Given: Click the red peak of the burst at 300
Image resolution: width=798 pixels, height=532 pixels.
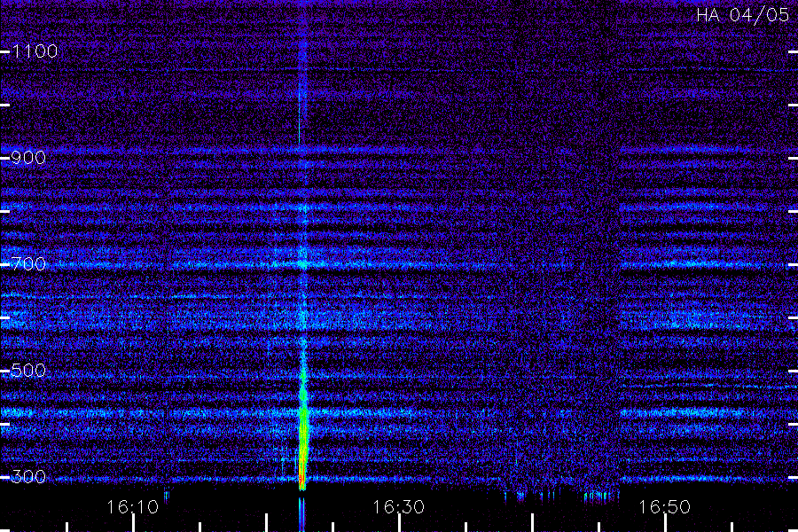Looking at the screenshot, I should pos(301,479).
